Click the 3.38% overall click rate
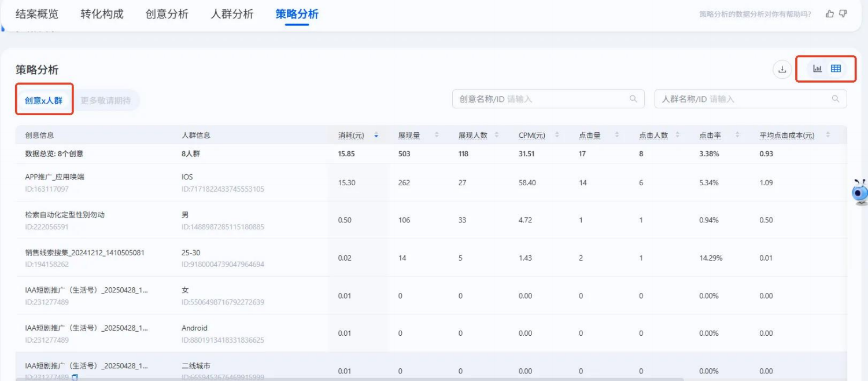The image size is (868, 381). [x=709, y=154]
